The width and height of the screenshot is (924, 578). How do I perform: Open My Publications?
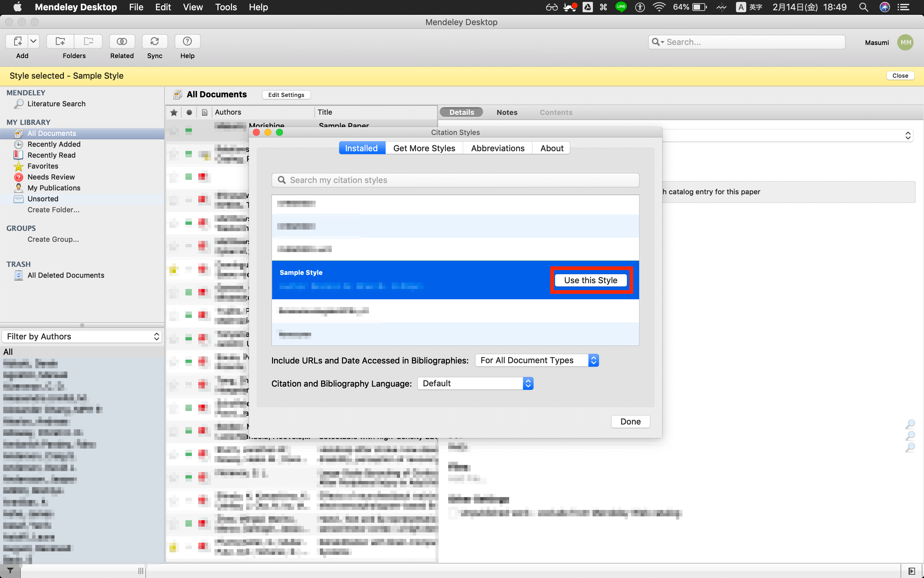54,188
